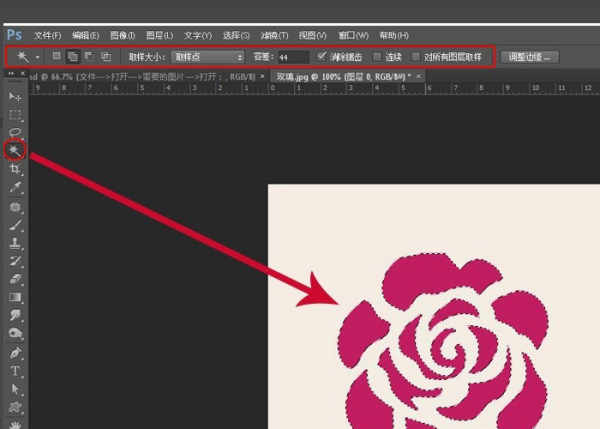Open the 视图(V) menu
This screenshot has width=600, height=429.
(x=313, y=36)
